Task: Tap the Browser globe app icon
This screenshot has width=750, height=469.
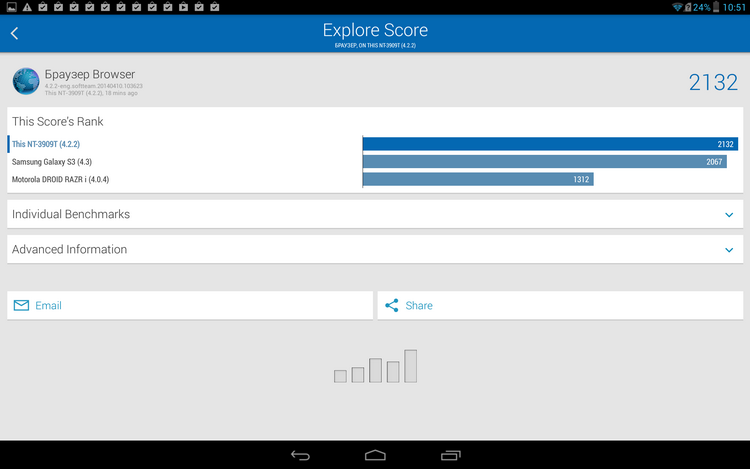Action: click(26, 81)
